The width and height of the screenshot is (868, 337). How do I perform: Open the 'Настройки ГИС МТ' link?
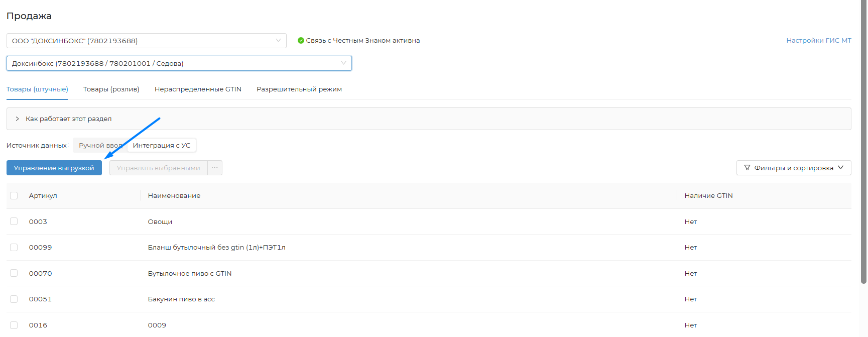pos(818,41)
